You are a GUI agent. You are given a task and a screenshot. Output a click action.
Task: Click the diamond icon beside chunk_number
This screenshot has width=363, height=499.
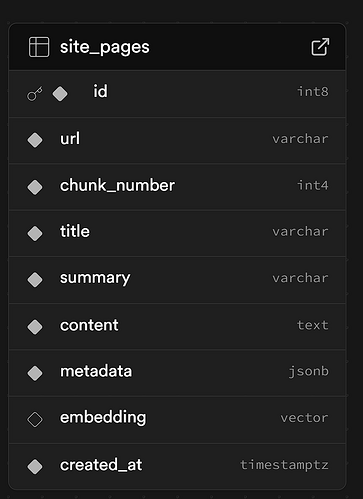tap(35, 187)
